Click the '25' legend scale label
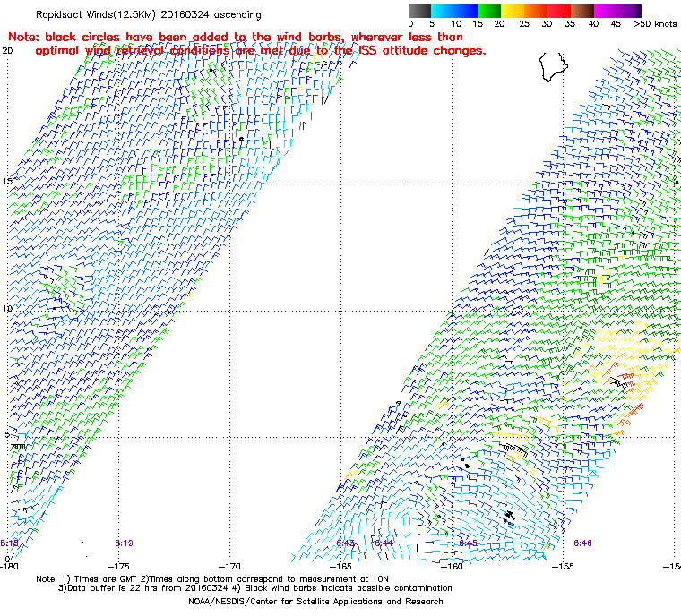Viewport: 681px width, 616px height. pyautogui.click(x=524, y=24)
